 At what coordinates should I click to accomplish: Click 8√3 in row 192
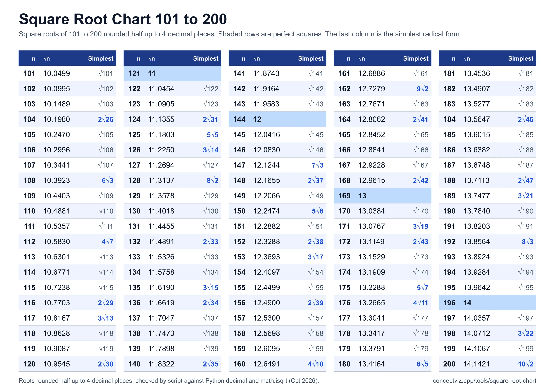point(528,242)
